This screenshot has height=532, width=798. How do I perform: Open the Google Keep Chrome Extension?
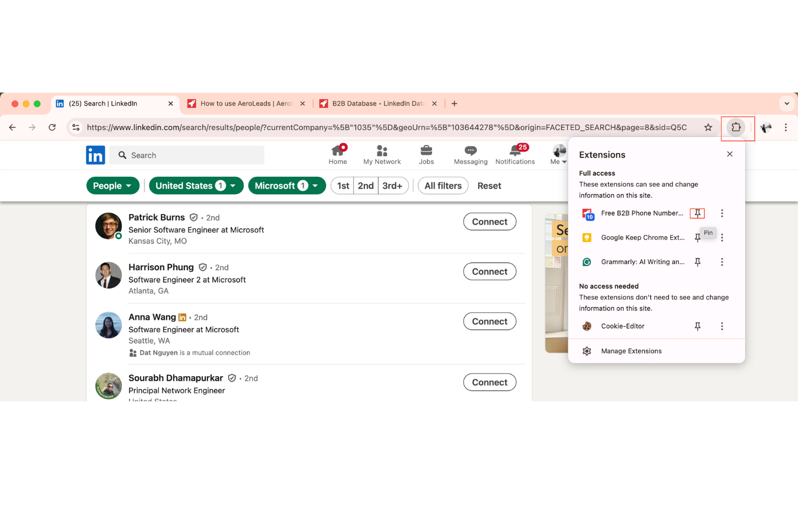[643, 237]
